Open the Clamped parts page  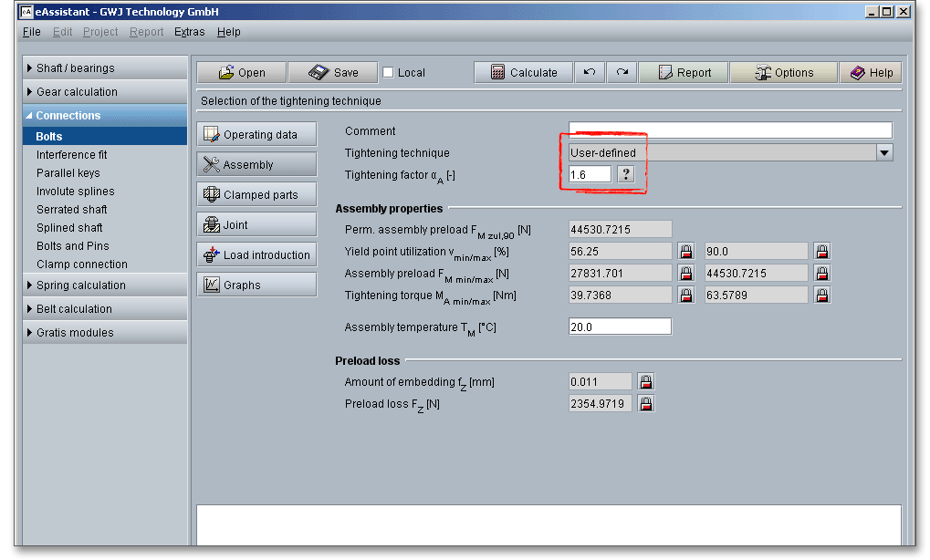click(256, 194)
